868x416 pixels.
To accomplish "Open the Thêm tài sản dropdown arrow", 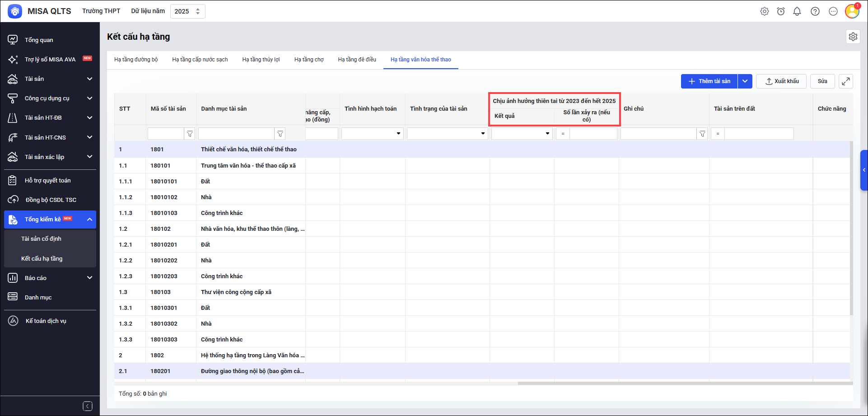I will point(745,81).
